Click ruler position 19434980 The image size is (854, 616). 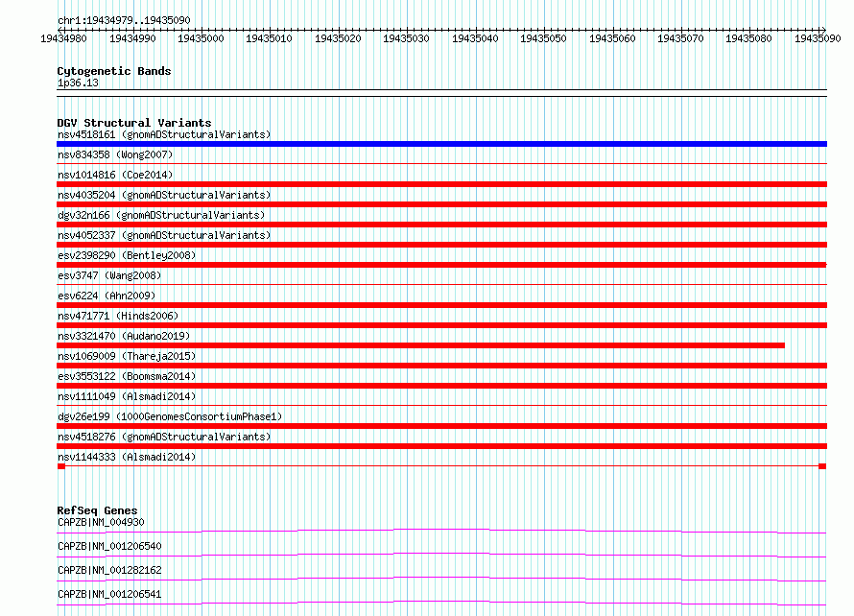click(x=63, y=38)
